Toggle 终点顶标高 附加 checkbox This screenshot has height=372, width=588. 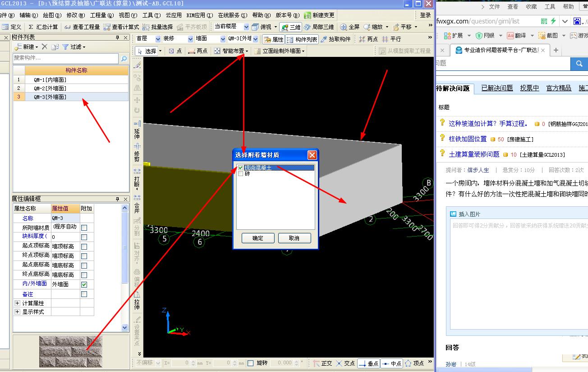tap(84, 256)
